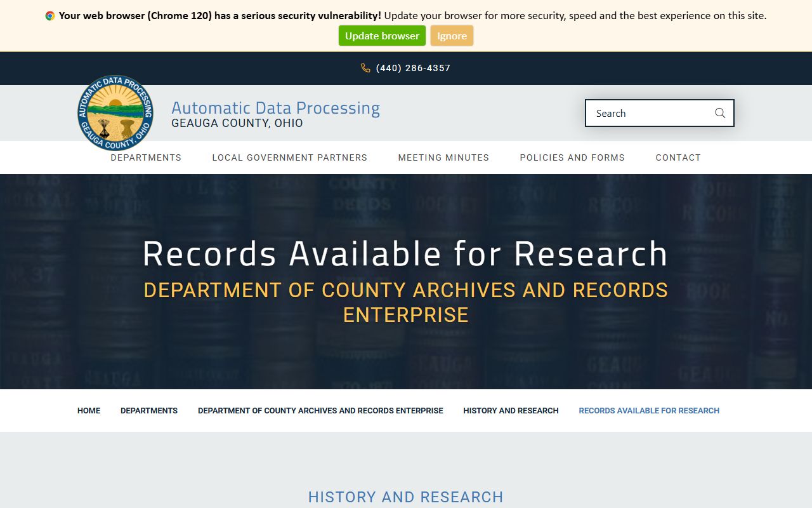The width and height of the screenshot is (812, 508).
Task: Open the Automatic Data Processing site title link
Action: point(275,108)
